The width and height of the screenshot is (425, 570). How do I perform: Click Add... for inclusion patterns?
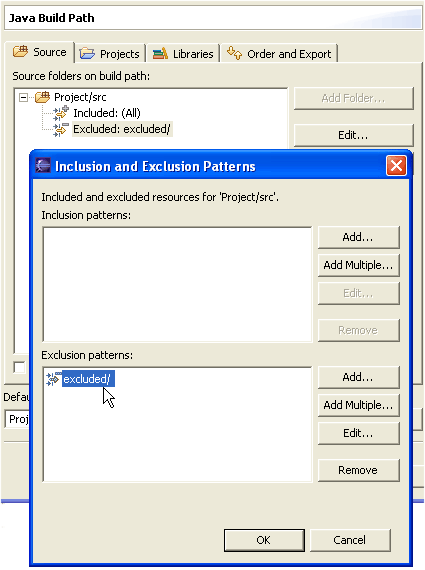point(358,237)
